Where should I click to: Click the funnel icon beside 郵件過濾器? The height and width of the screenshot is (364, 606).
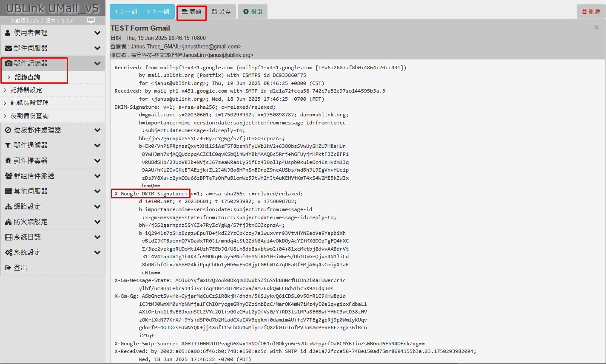click(x=8, y=146)
